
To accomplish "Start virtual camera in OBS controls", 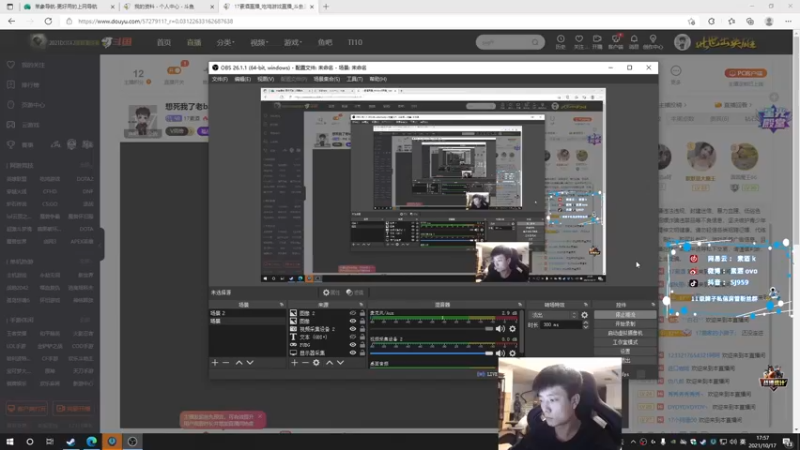I will (625, 333).
